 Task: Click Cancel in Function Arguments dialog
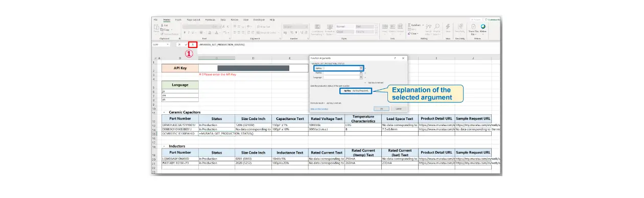coord(399,109)
